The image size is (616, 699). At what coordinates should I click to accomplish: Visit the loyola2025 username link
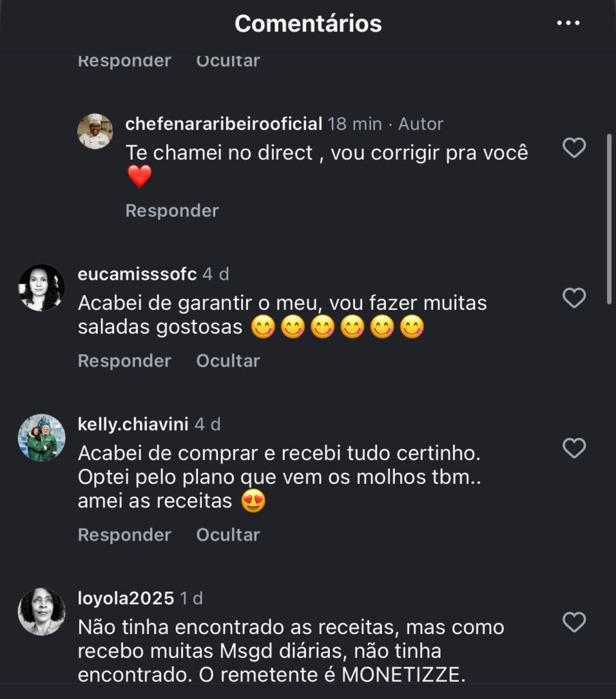(126, 598)
